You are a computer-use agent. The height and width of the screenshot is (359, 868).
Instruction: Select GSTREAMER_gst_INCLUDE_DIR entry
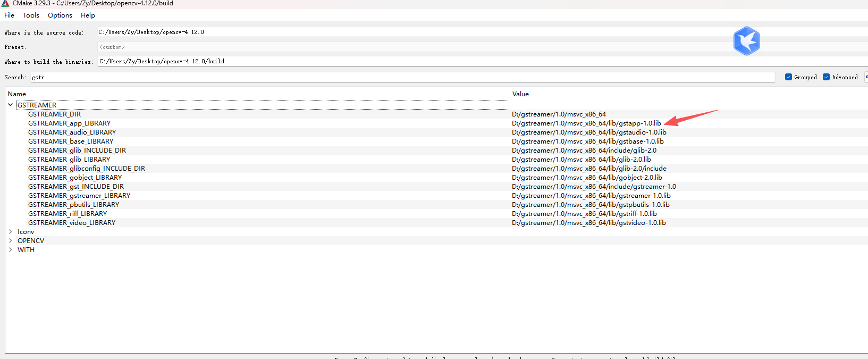coord(76,186)
